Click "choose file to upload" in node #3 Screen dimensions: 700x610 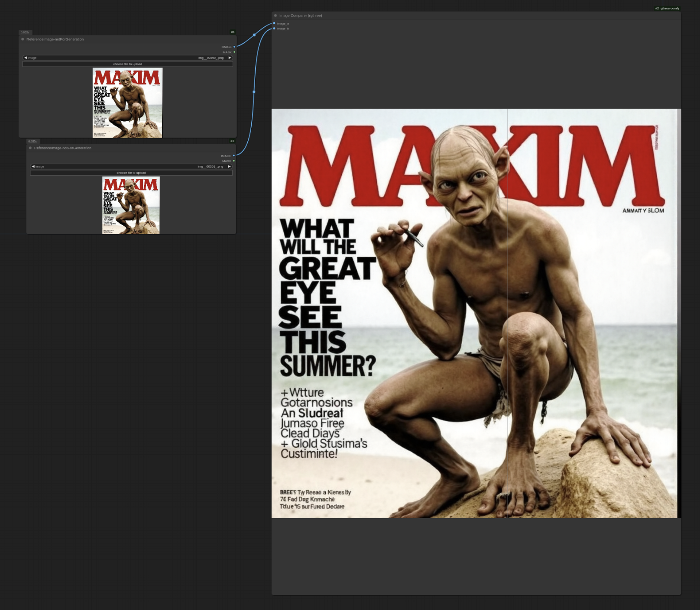[x=131, y=173]
